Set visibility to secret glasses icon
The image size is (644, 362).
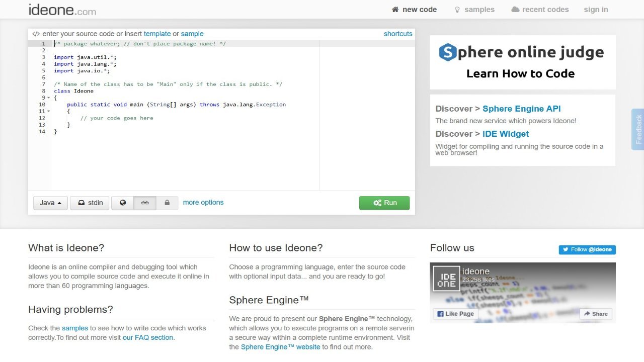point(145,203)
